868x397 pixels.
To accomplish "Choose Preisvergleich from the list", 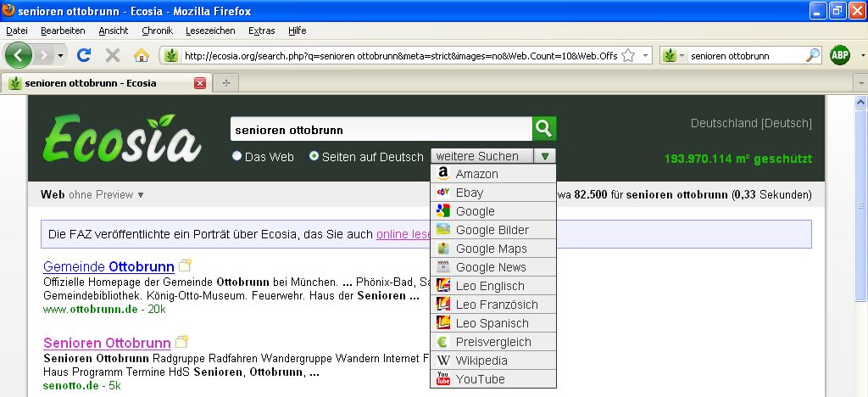I will (493, 342).
